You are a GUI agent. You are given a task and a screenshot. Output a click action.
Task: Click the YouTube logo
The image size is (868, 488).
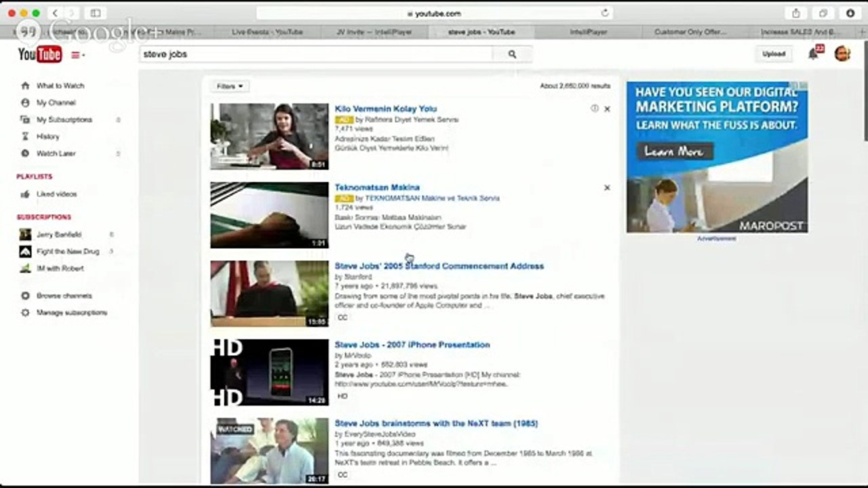tap(39, 55)
